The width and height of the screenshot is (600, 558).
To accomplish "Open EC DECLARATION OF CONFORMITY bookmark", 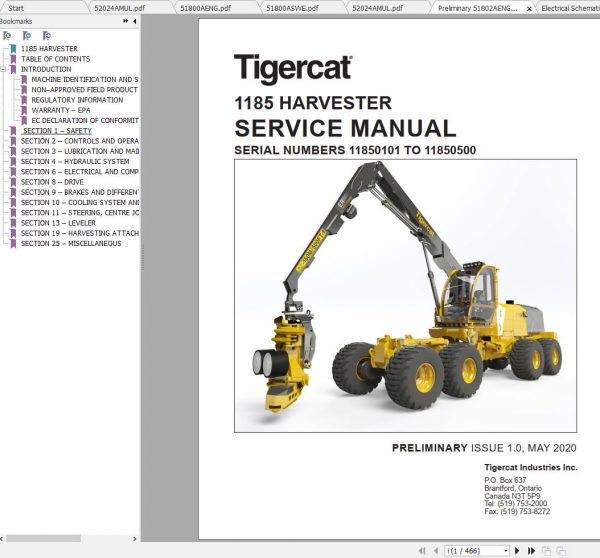I will coord(85,120).
